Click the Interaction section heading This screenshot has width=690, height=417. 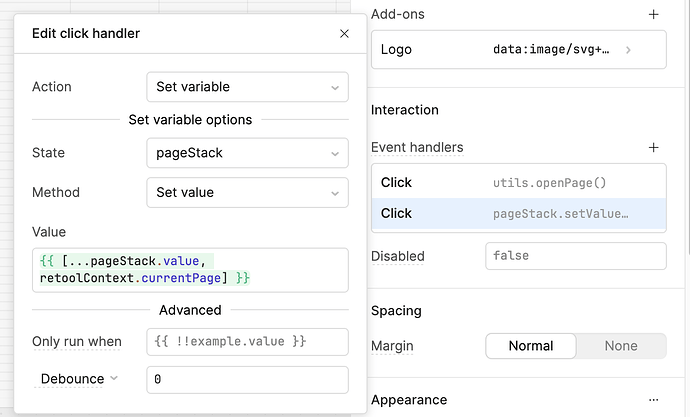405,110
